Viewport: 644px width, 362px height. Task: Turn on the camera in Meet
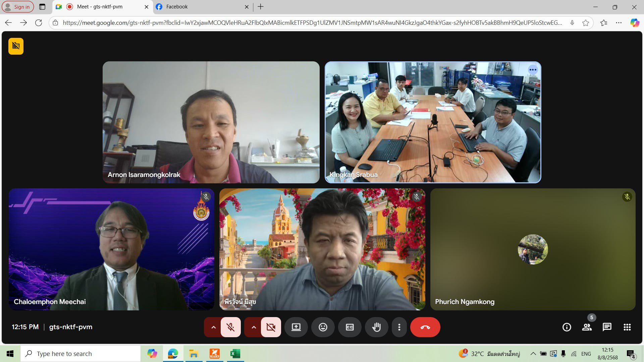tap(271, 327)
